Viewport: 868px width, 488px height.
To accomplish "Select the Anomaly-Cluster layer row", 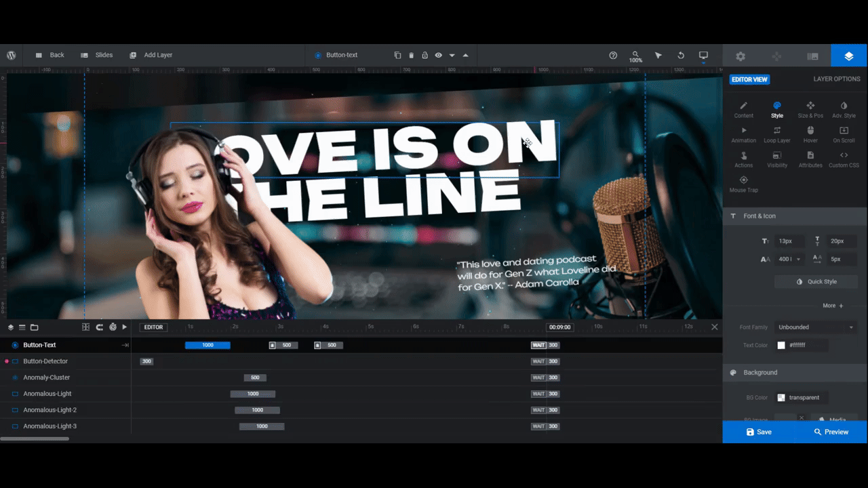I will pos(66,378).
